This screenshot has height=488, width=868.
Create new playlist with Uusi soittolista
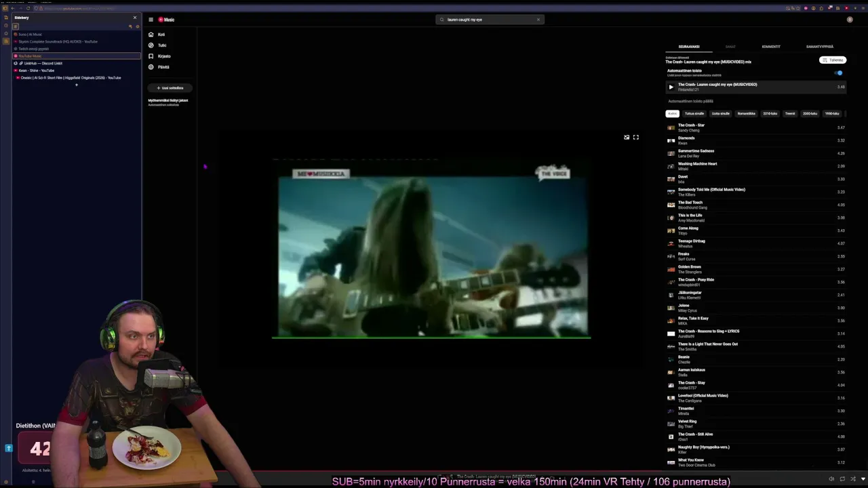[x=170, y=88]
